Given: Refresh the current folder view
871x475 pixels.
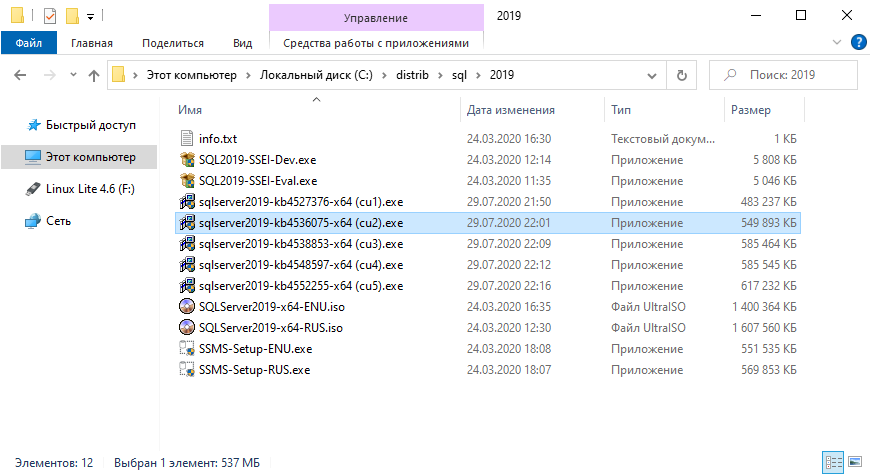Looking at the screenshot, I should (682, 75).
